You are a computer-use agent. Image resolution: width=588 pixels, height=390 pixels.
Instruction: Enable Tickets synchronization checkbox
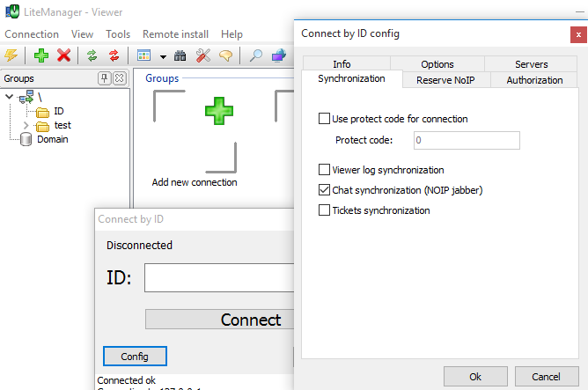pyautogui.click(x=324, y=210)
